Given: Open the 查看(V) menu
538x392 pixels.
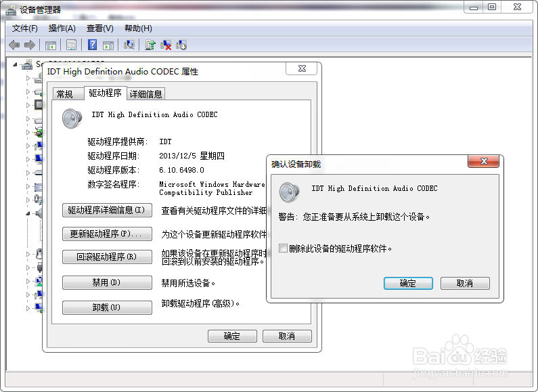Looking at the screenshot, I should coord(100,28).
